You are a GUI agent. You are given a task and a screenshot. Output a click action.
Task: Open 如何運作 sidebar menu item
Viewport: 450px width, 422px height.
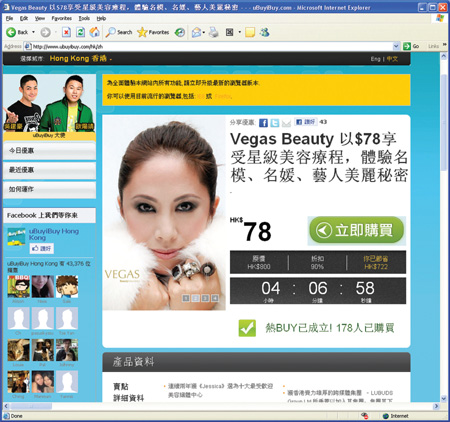pyautogui.click(x=49, y=189)
